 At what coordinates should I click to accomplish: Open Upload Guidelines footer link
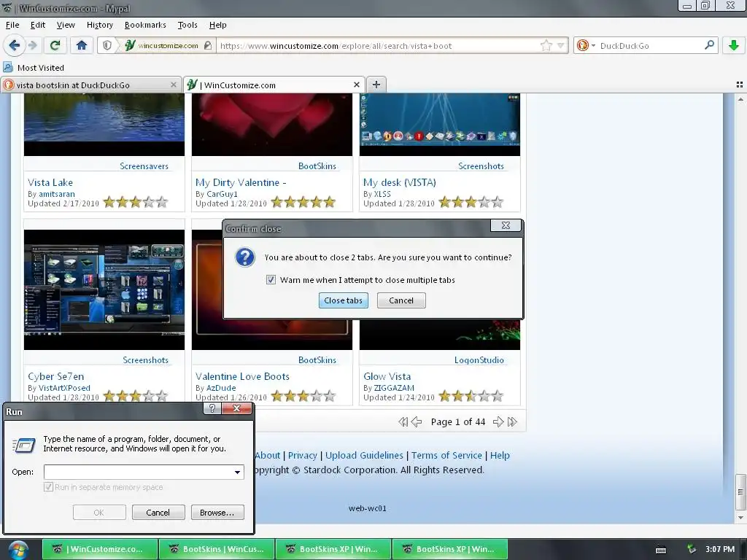point(364,455)
